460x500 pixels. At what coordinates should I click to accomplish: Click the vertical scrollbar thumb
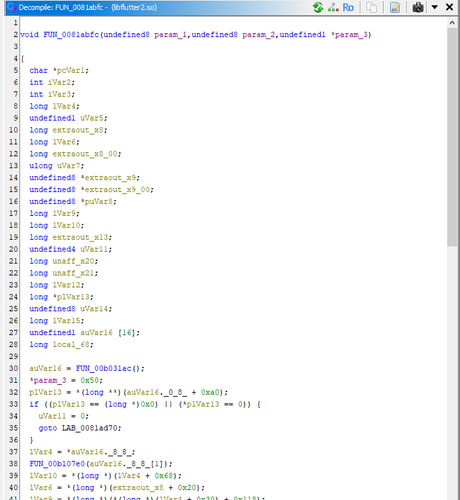point(452,137)
